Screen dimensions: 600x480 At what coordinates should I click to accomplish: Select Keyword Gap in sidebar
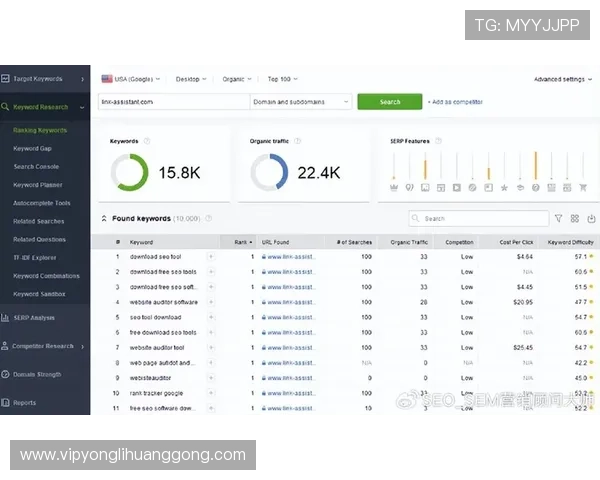pos(32,148)
